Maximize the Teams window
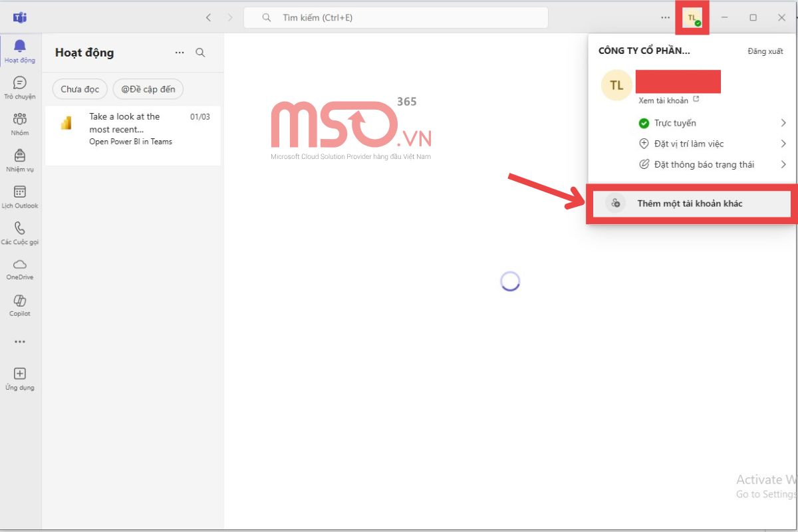 [x=753, y=18]
